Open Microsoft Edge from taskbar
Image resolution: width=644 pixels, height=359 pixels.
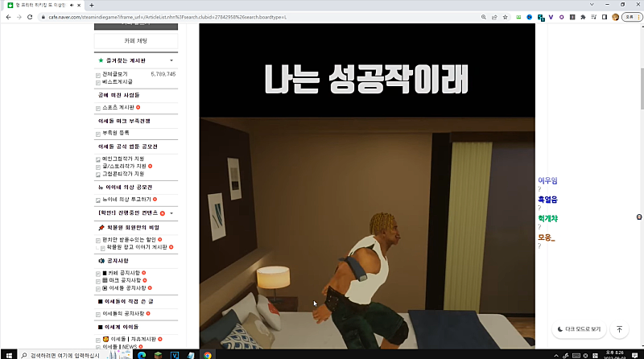pyautogui.click(x=142, y=355)
